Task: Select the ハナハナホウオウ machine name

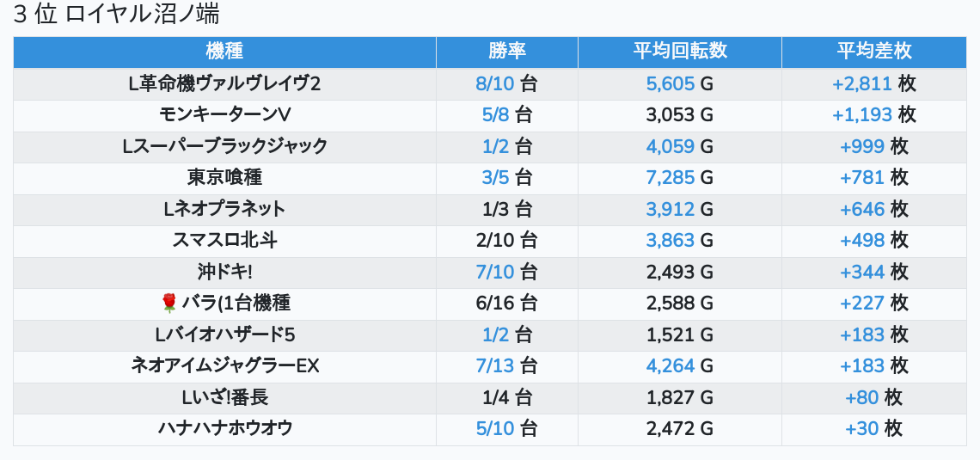Action: pos(224,428)
